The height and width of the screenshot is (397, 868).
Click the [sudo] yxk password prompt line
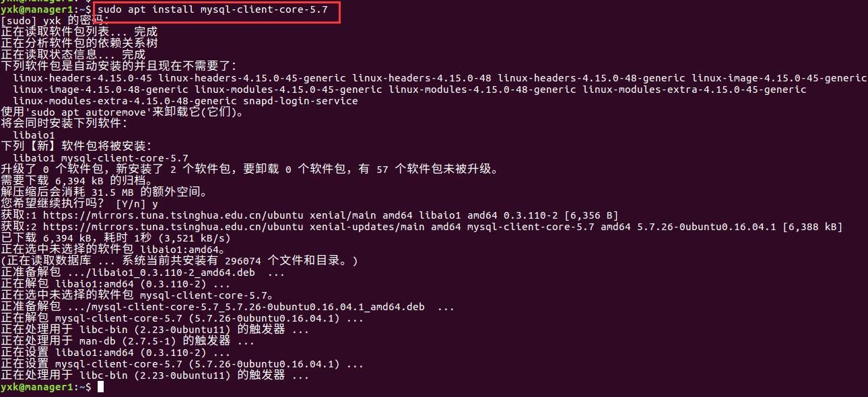click(x=54, y=21)
